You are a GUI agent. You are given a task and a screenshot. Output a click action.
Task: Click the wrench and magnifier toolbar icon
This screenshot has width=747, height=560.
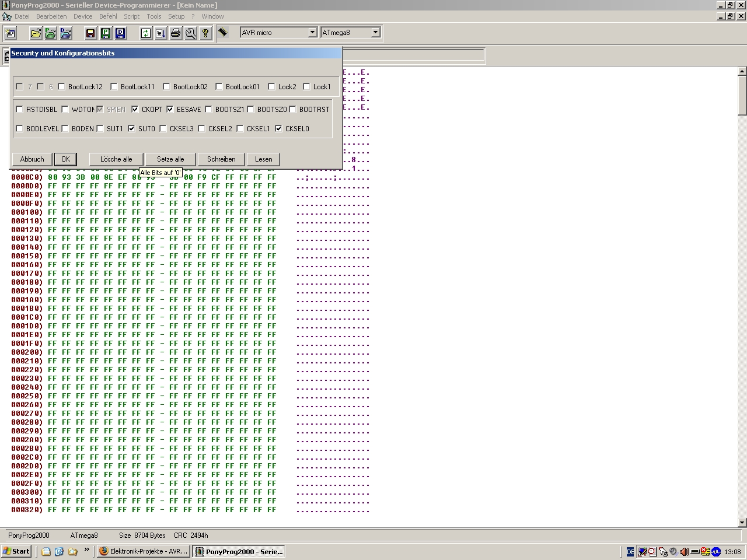[x=191, y=33]
